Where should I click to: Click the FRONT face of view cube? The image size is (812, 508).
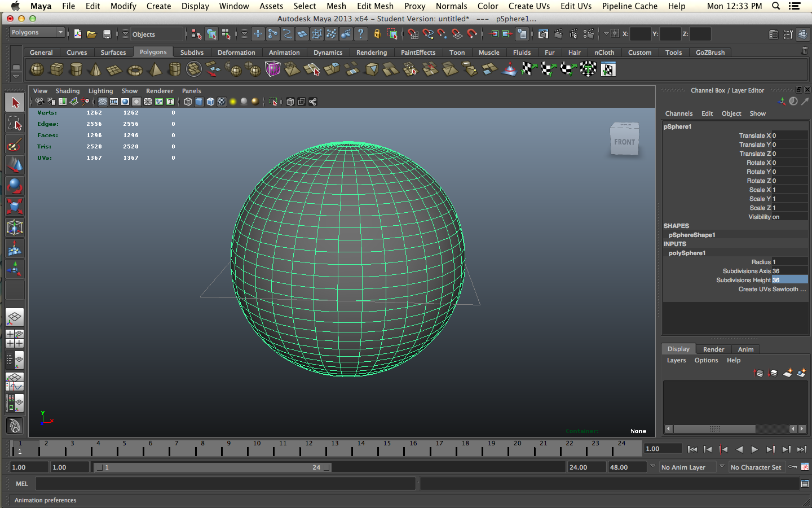click(x=624, y=142)
